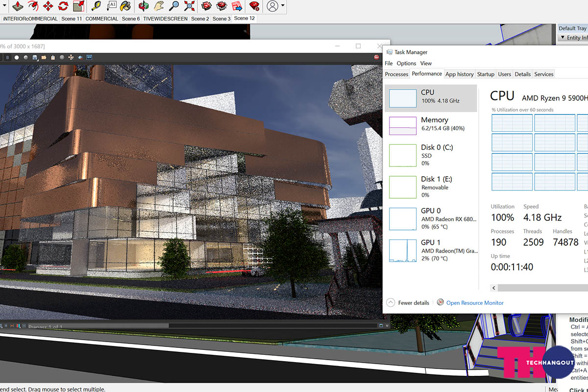Image resolution: width=588 pixels, height=392 pixels.
Task: Collapse the Entity Info tray panel
Action: (x=563, y=38)
